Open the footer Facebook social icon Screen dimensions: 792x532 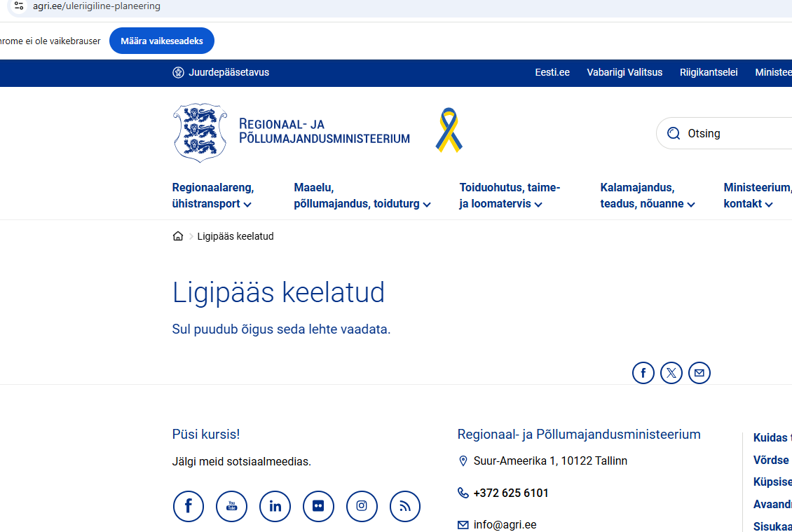189,506
